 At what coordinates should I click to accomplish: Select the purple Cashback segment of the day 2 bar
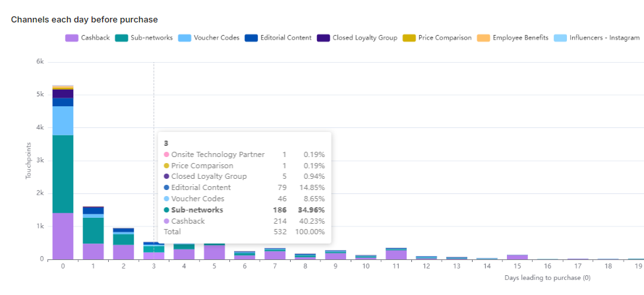(123, 252)
